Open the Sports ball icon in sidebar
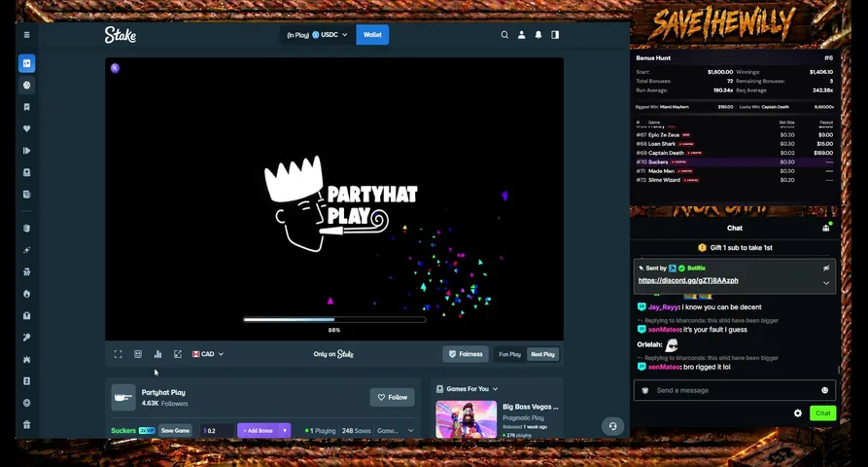The height and width of the screenshot is (467, 868). [x=26, y=86]
